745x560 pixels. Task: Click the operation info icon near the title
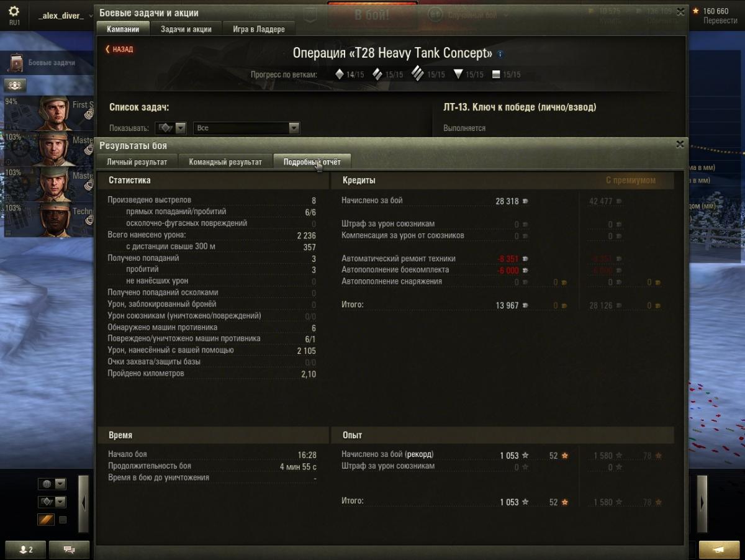(500, 54)
